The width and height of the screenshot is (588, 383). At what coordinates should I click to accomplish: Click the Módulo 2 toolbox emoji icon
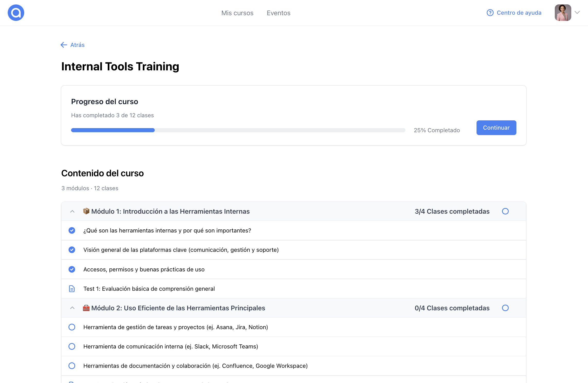[x=86, y=308]
